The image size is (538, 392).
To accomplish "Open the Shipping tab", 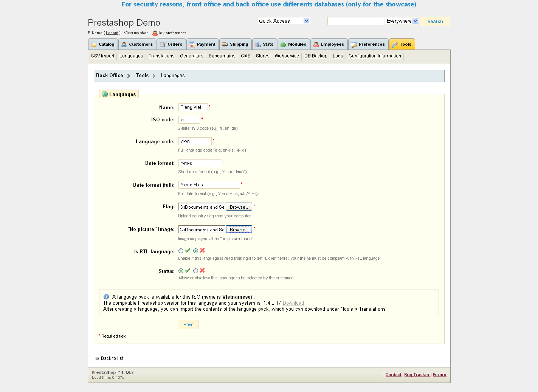I will point(235,44).
